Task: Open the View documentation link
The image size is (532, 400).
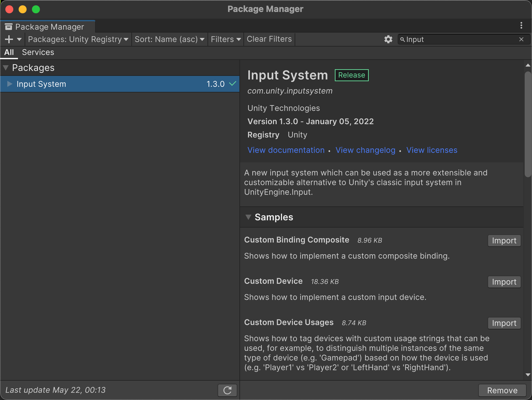Action: point(286,150)
